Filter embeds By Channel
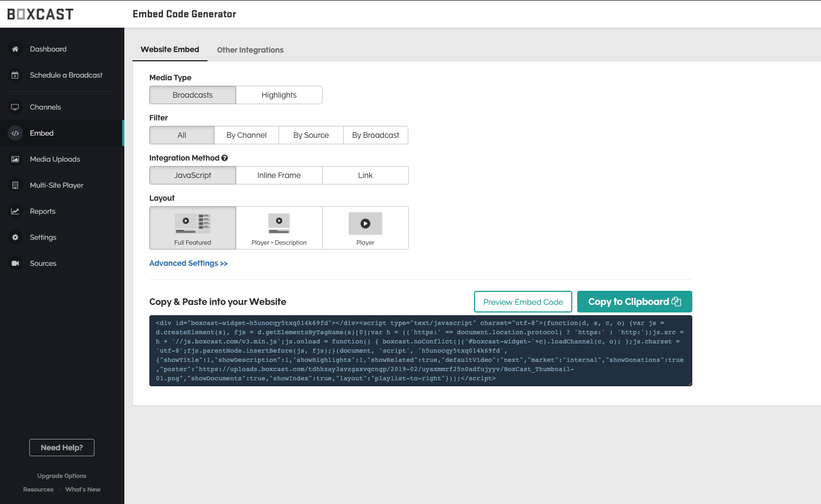The width and height of the screenshot is (821, 504). point(247,135)
